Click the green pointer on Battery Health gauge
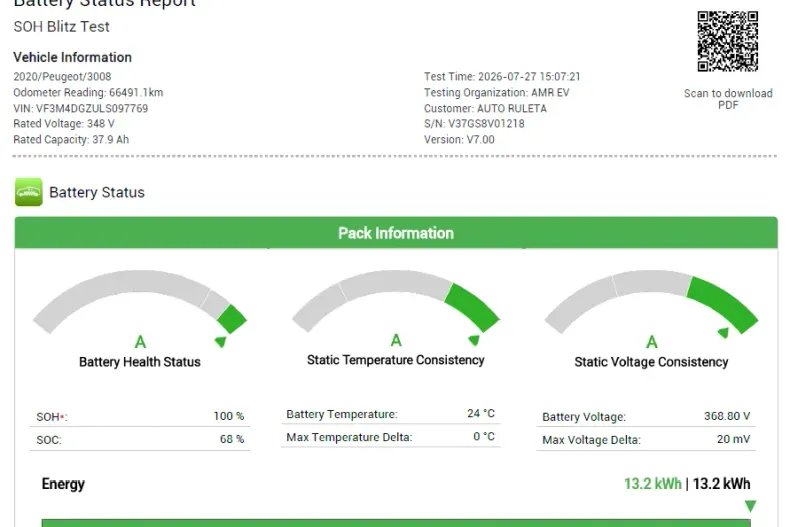 pyautogui.click(x=221, y=342)
